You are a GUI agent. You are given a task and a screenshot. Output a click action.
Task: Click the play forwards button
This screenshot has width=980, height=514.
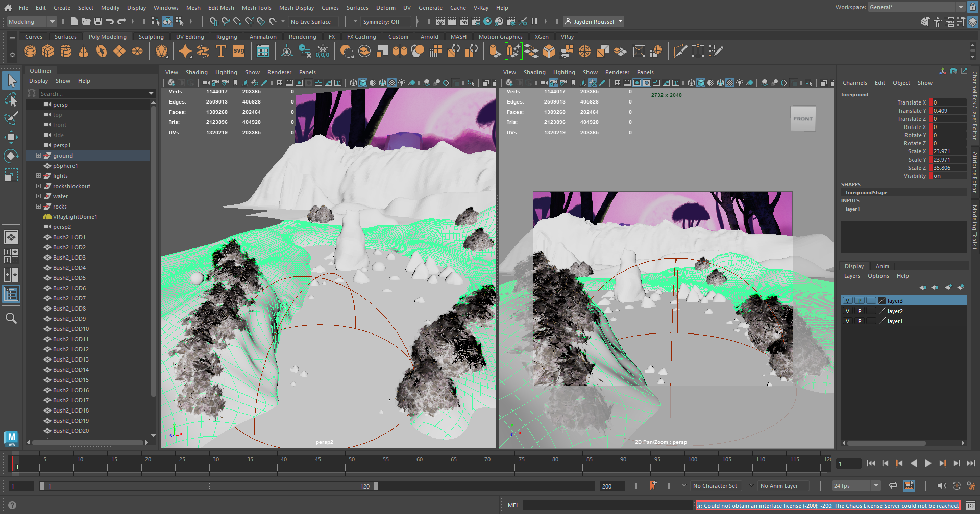[x=928, y=463]
